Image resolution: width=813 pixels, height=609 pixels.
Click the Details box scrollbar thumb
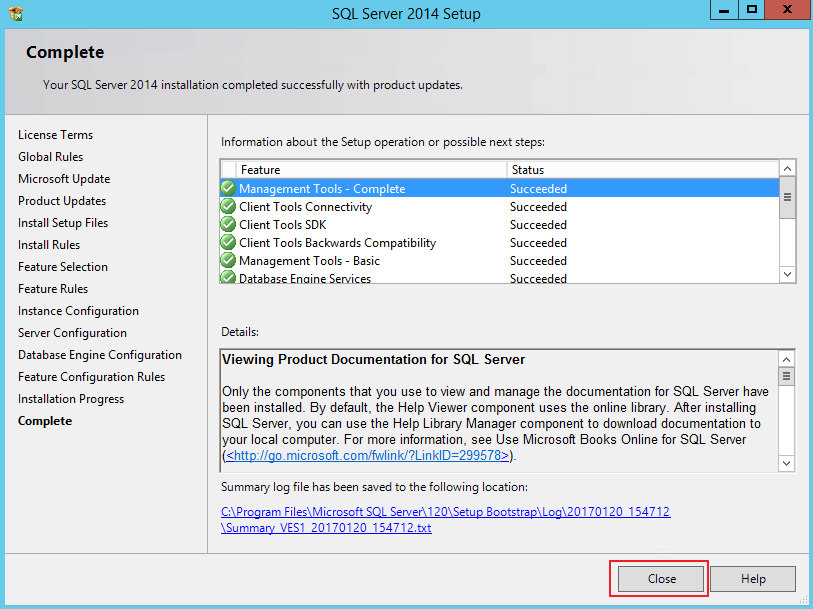click(x=787, y=376)
